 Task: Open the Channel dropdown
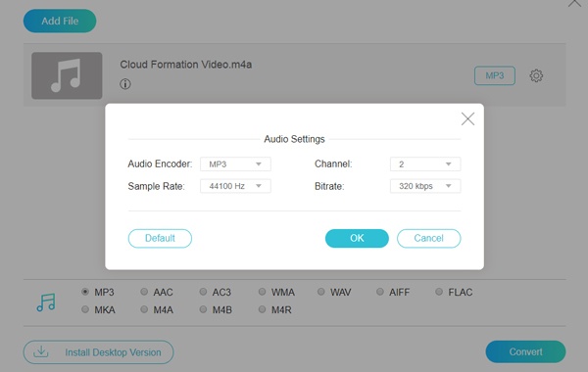coord(425,164)
